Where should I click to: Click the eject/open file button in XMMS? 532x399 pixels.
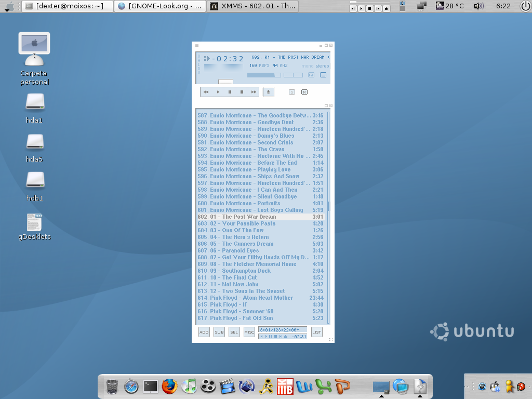269,92
